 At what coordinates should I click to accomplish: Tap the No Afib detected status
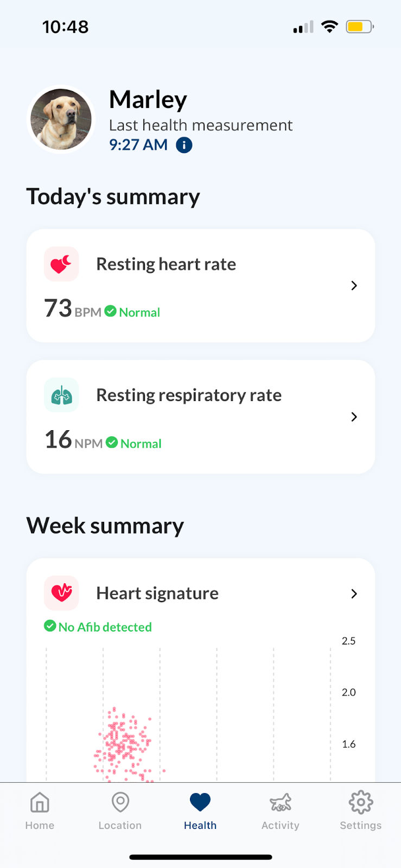pyautogui.click(x=98, y=627)
